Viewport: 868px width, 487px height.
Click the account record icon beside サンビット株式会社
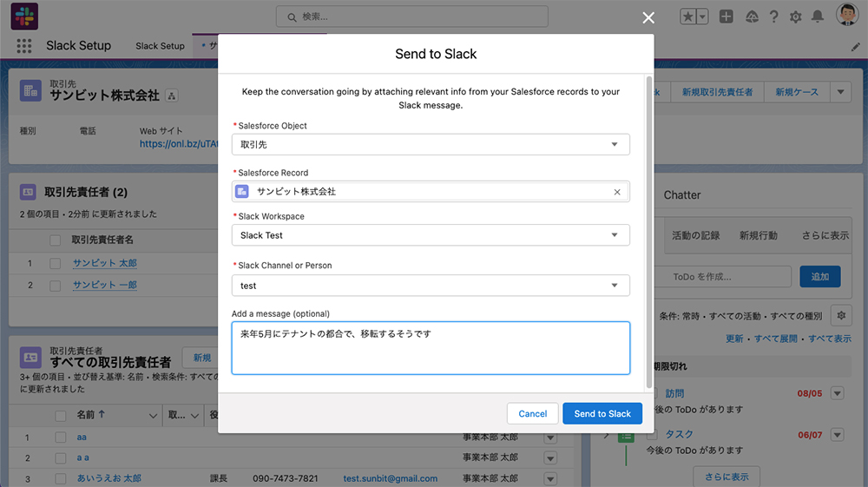(x=30, y=90)
